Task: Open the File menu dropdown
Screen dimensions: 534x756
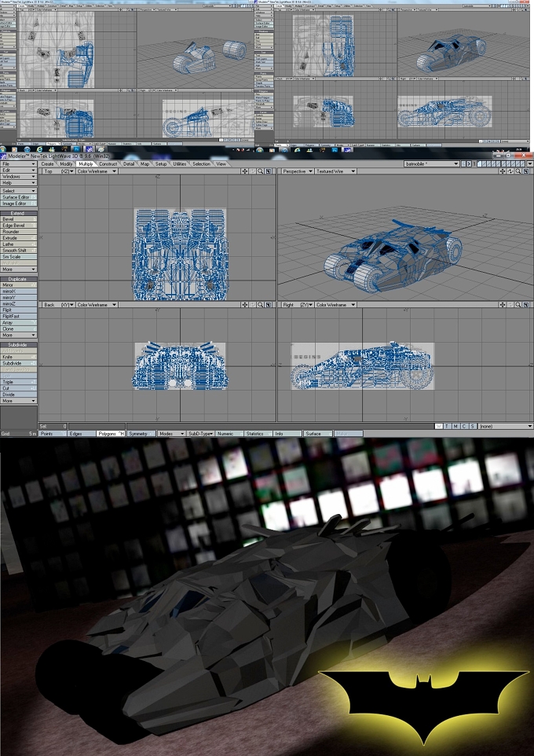Action: (18, 164)
